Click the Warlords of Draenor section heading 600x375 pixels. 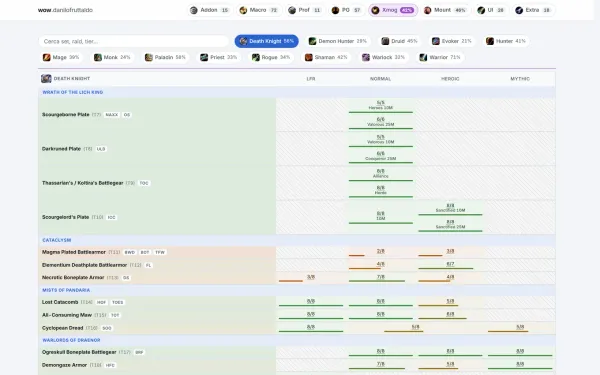tap(71, 340)
